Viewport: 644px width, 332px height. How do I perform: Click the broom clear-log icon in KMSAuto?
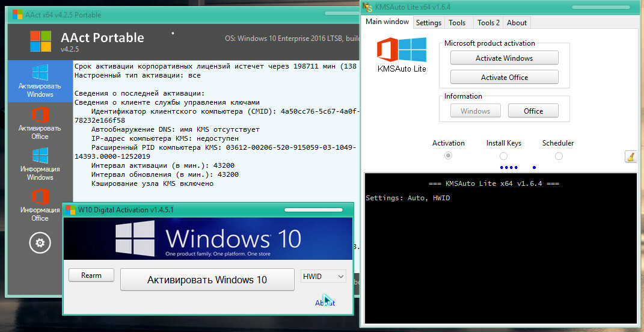[x=630, y=156]
